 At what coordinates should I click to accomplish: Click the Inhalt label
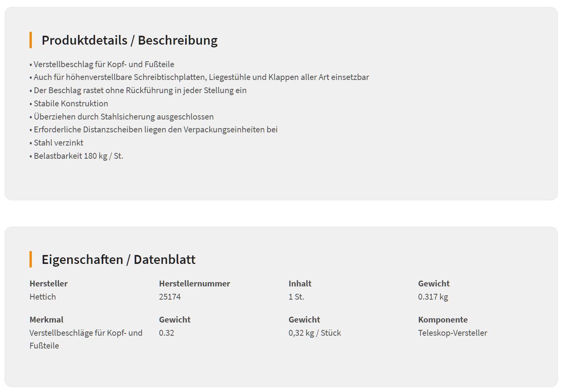click(300, 284)
